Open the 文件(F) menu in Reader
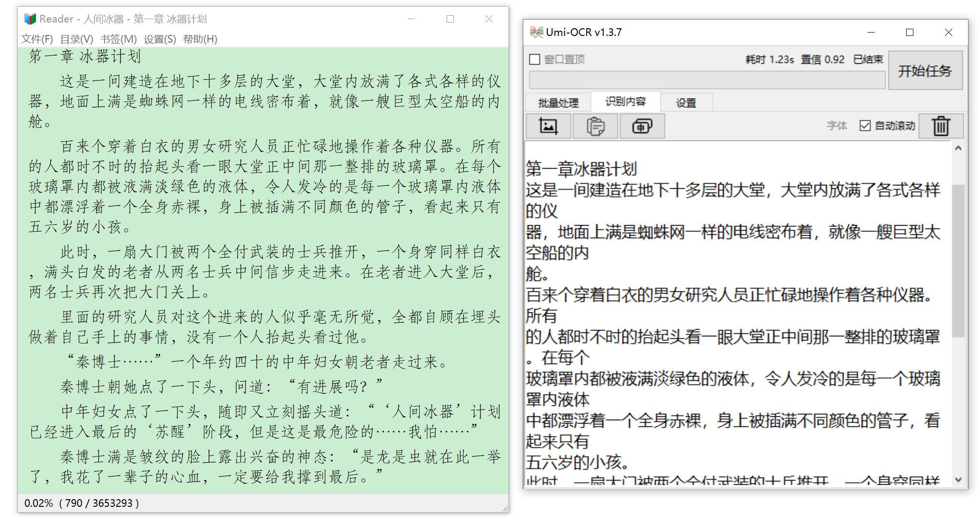Image resolution: width=980 pixels, height=526 pixels. point(37,39)
